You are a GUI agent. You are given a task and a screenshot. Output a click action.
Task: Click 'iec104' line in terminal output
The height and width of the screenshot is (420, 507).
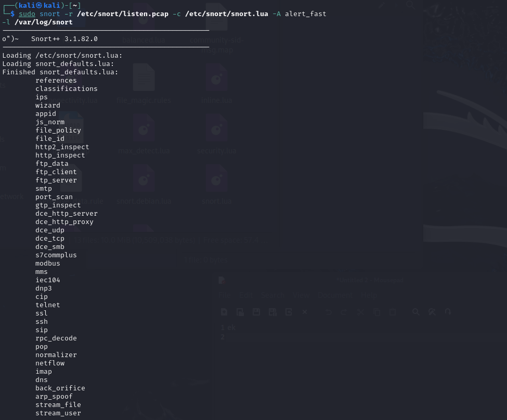point(47,280)
